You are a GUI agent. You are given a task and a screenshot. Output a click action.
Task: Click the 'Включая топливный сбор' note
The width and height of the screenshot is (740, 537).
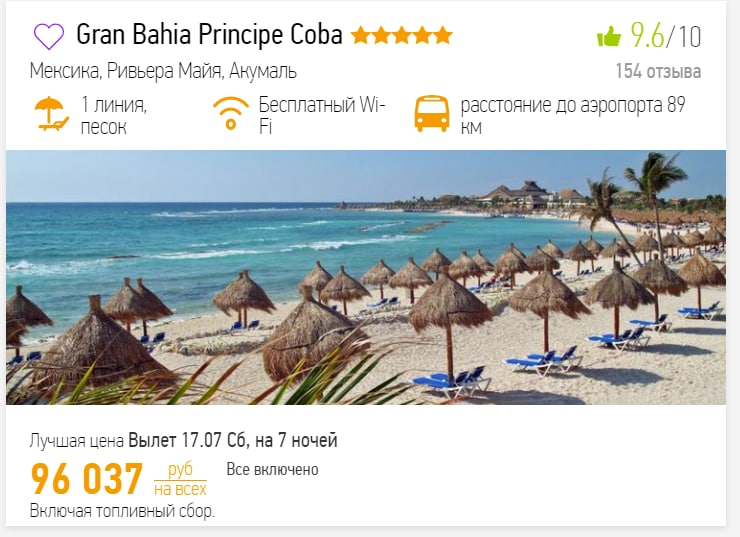(x=122, y=511)
